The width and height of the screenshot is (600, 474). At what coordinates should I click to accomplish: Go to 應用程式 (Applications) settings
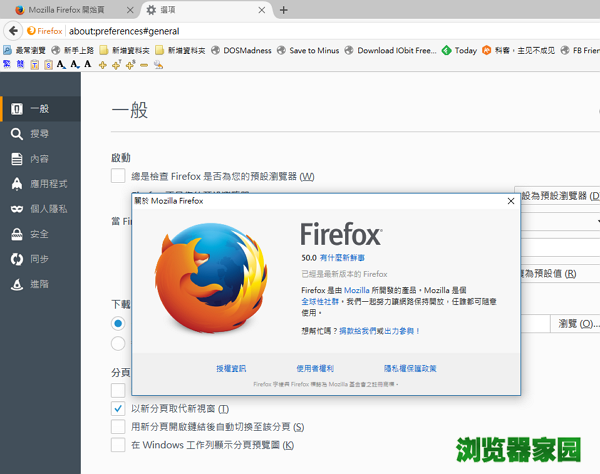tap(46, 184)
